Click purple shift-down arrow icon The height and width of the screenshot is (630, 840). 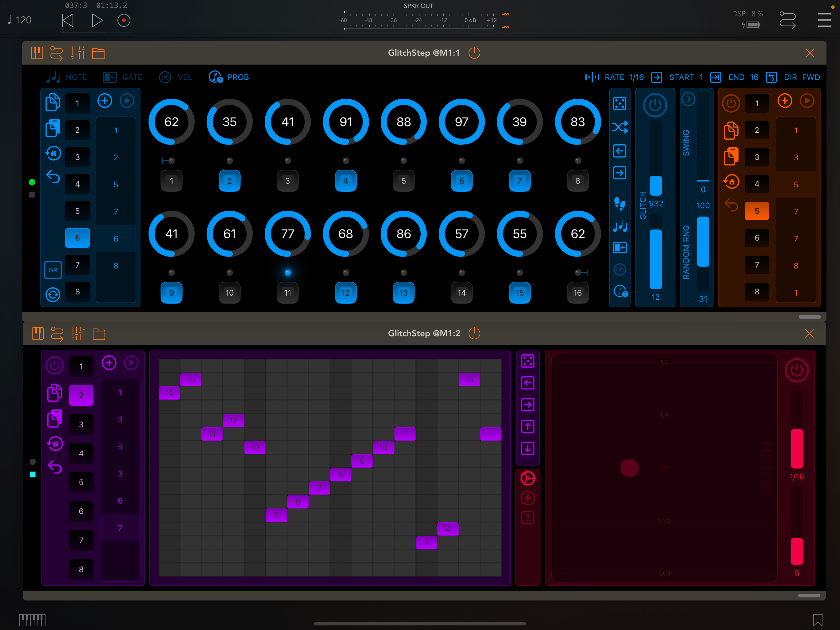click(528, 449)
